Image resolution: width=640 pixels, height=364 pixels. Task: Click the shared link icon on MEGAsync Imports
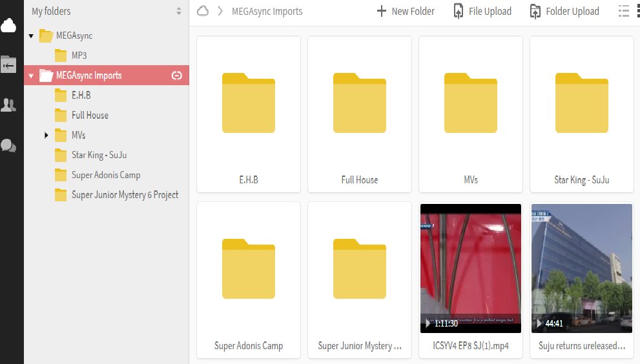(177, 76)
